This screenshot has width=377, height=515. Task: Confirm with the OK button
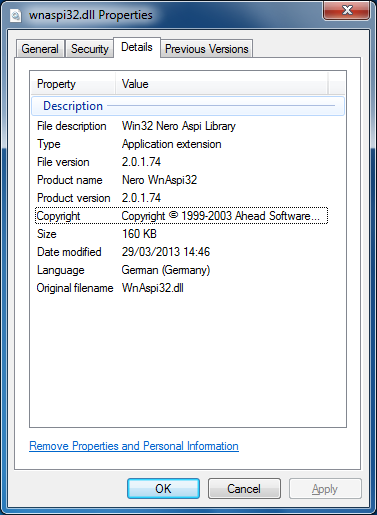[163, 489]
